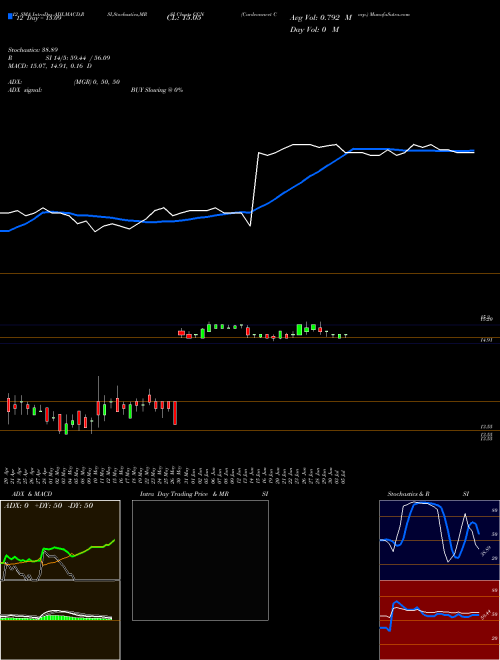Image resolution: width=500 pixels, height=660 pixels.
Task: Click the 'SI 14/3: 39.44 / 36.69' reading
Action: (x=78, y=58)
